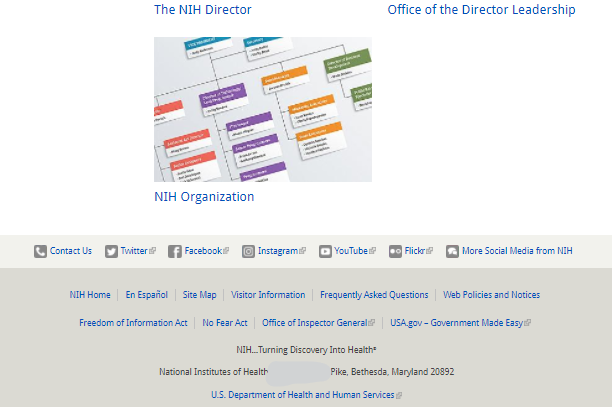The image size is (612, 407).
Task: Click the YouTube play icon
Action: [x=325, y=251]
